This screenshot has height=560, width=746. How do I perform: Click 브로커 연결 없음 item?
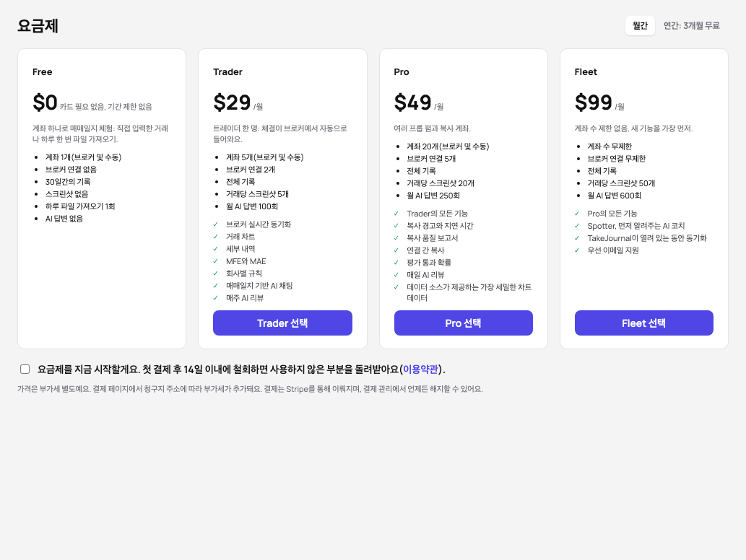click(x=71, y=170)
